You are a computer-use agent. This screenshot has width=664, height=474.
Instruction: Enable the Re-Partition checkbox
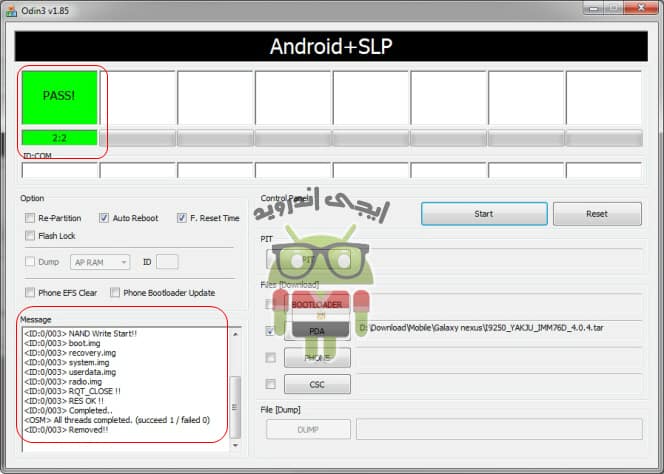(x=30, y=218)
